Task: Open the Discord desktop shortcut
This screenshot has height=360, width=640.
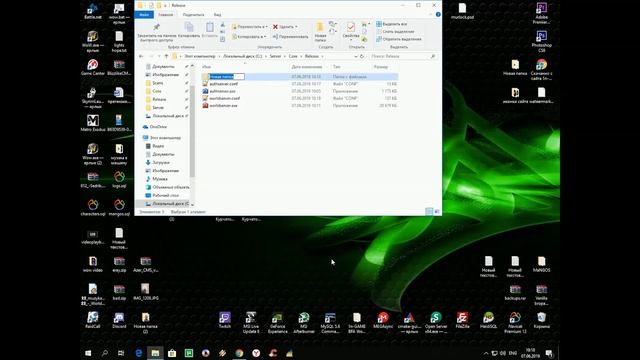Action: [119, 320]
